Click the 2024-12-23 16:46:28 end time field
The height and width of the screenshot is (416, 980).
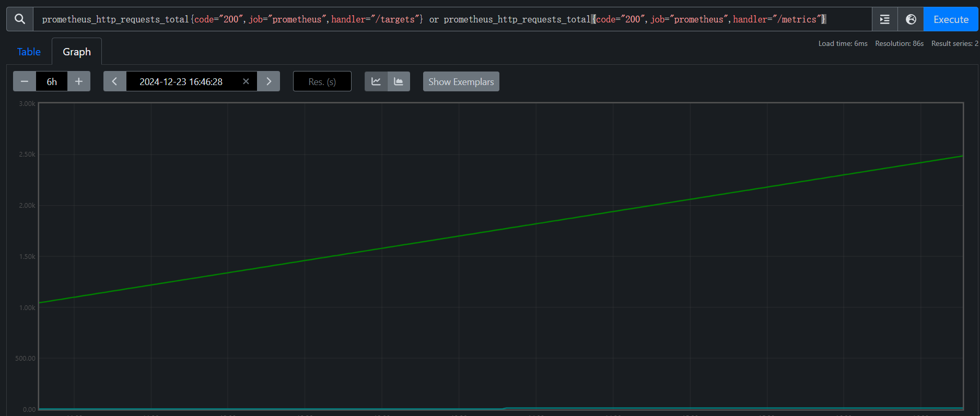click(181, 81)
